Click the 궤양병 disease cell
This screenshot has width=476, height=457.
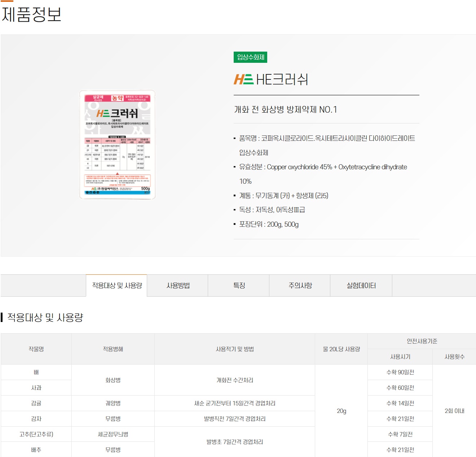tap(113, 403)
